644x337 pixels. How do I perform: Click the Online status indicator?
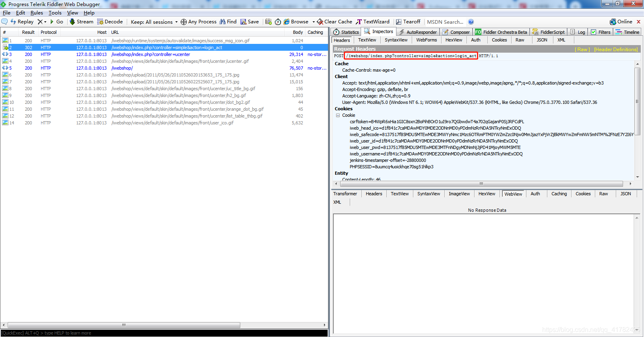[x=621, y=22]
